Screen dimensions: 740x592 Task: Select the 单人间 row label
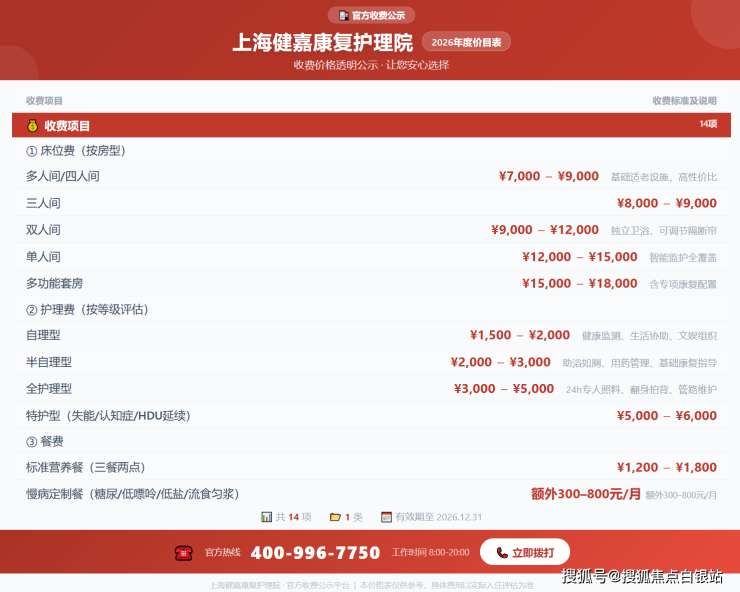(x=43, y=257)
